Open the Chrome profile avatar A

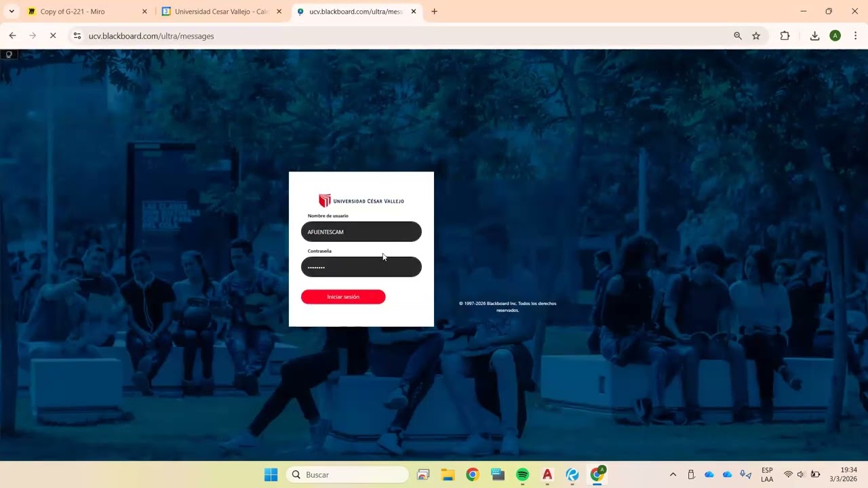[835, 36]
